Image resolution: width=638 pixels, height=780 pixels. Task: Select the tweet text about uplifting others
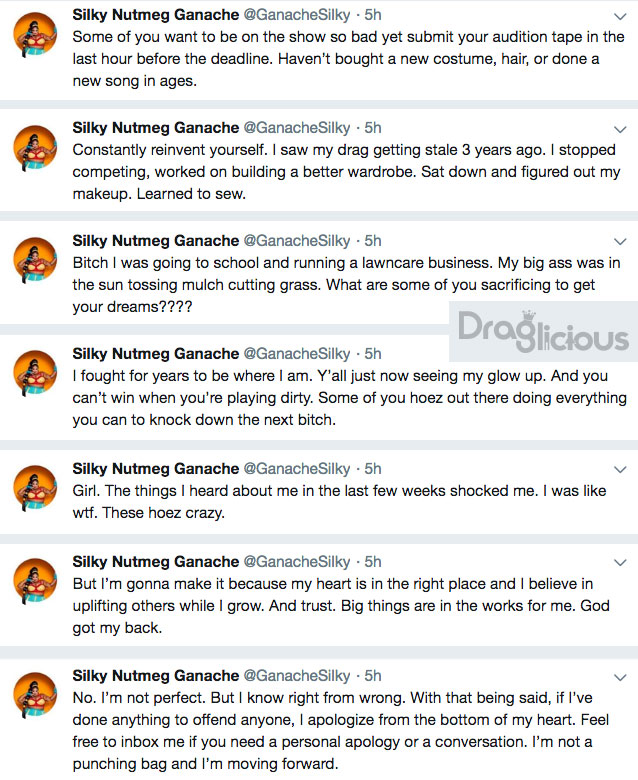tap(341, 606)
